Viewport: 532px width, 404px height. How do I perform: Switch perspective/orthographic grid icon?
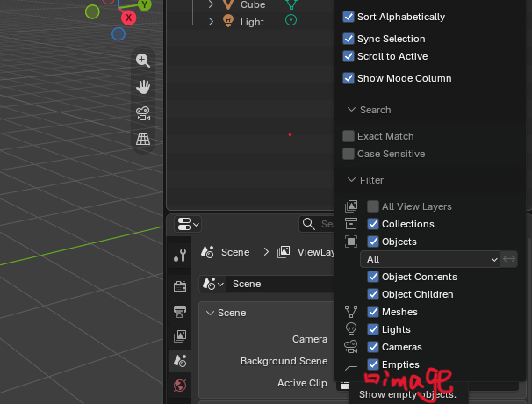[143, 139]
